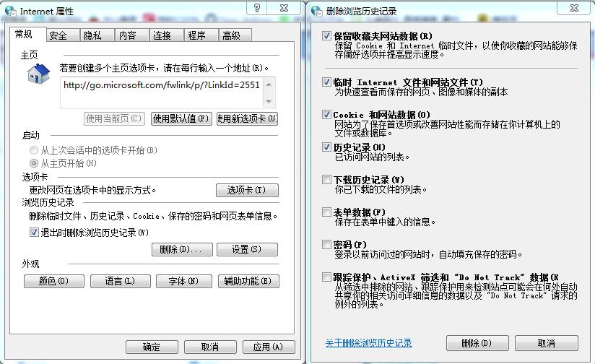The height and width of the screenshot is (364, 595).
Task: Click the Internet 属性 title bar globe icon
Action: click(11, 12)
